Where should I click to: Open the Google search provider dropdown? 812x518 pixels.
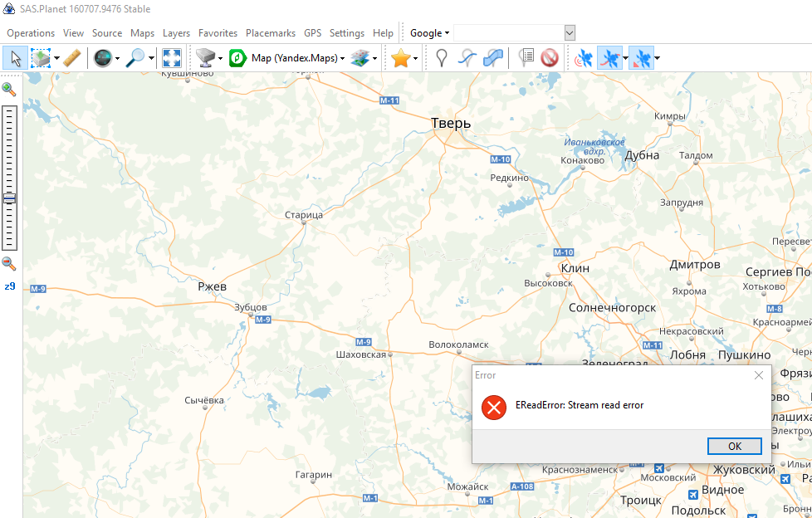point(429,33)
